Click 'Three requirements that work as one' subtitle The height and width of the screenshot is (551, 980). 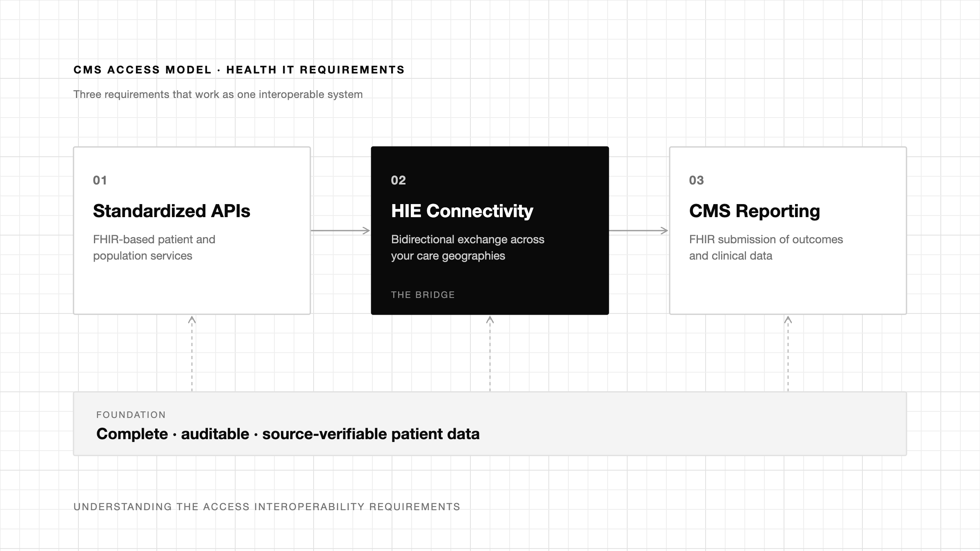pos(218,94)
